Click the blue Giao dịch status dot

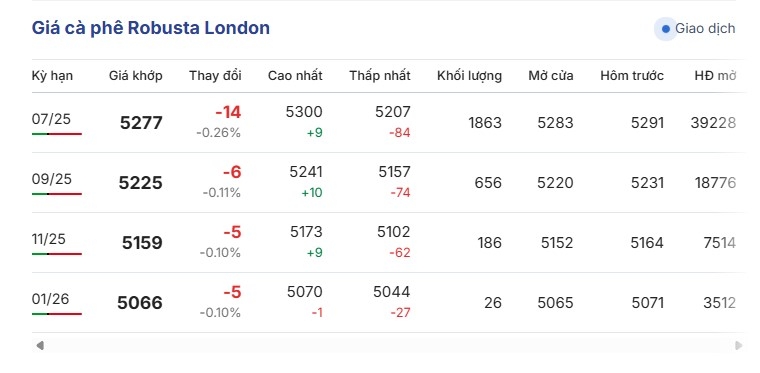[x=665, y=29]
